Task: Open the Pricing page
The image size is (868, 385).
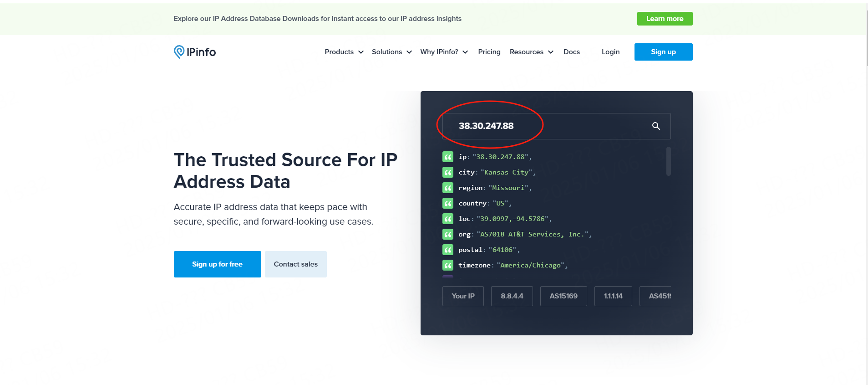Action: click(489, 52)
